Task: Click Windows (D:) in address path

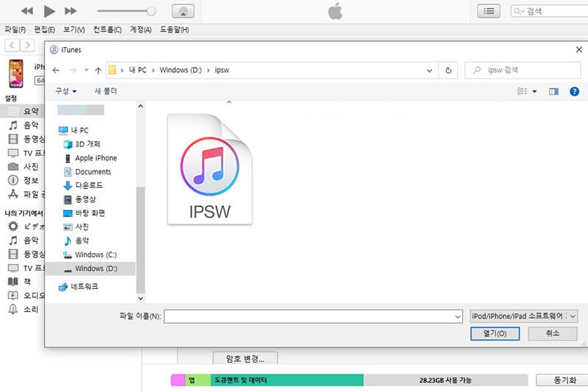Action: click(x=180, y=70)
